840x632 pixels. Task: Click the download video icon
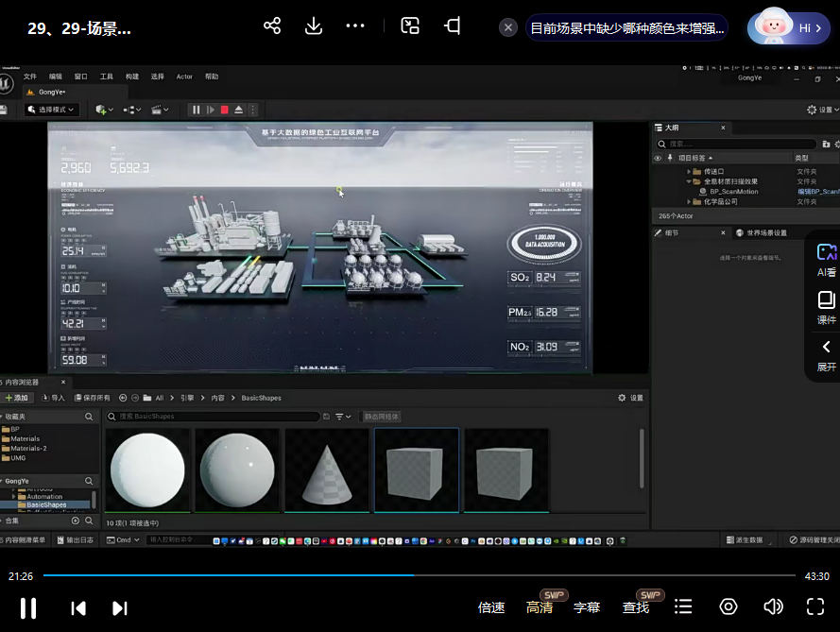(x=314, y=26)
